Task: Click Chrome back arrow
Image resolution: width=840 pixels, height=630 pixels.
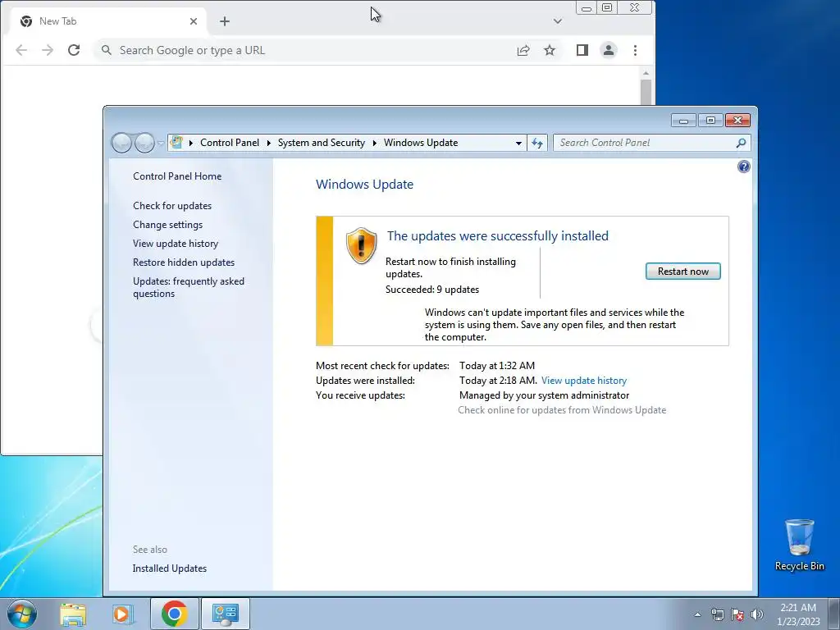Action: point(21,50)
